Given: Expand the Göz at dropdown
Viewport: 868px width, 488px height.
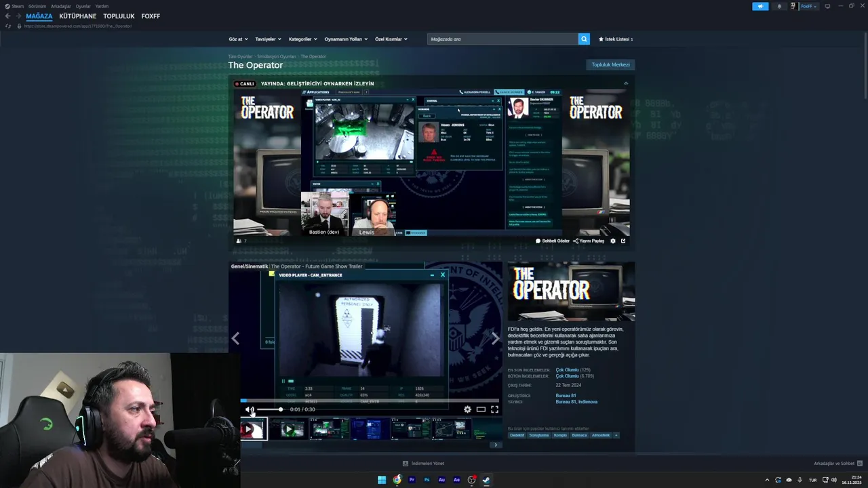Looking at the screenshot, I should pyautogui.click(x=238, y=39).
